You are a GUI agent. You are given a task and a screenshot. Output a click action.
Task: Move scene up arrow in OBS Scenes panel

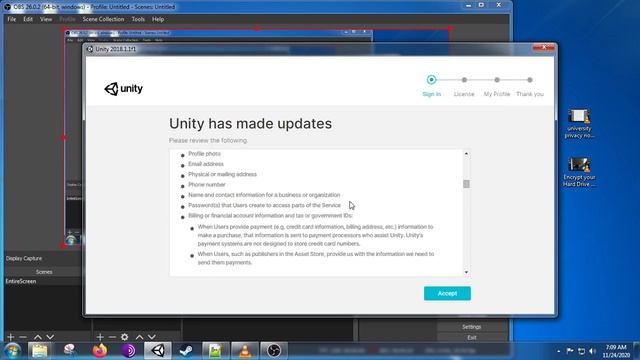[38, 337]
